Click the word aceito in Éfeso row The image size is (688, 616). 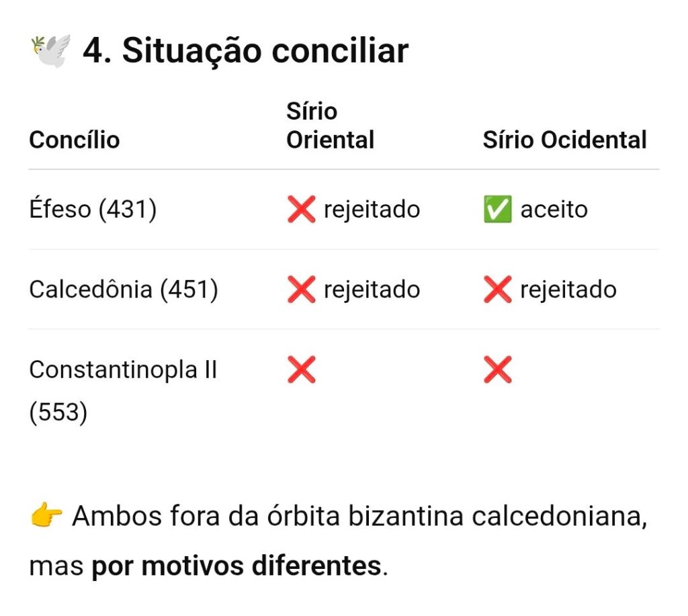coord(554,210)
